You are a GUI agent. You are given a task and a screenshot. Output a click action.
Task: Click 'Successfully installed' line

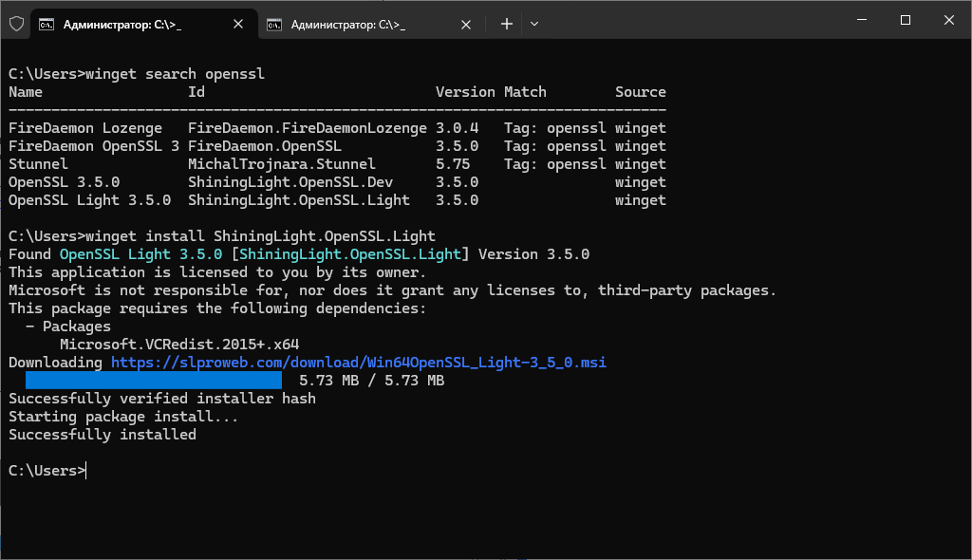pos(103,434)
